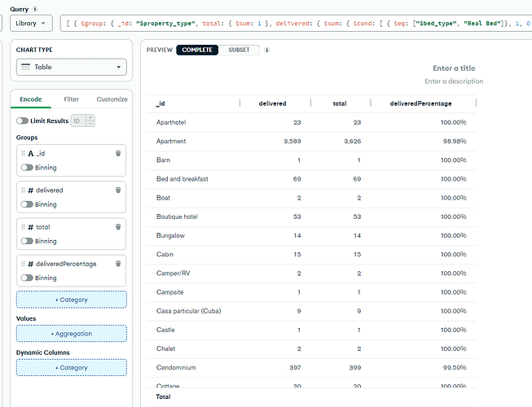
Task: Open the chart type Table dropdown
Action: 72,68
